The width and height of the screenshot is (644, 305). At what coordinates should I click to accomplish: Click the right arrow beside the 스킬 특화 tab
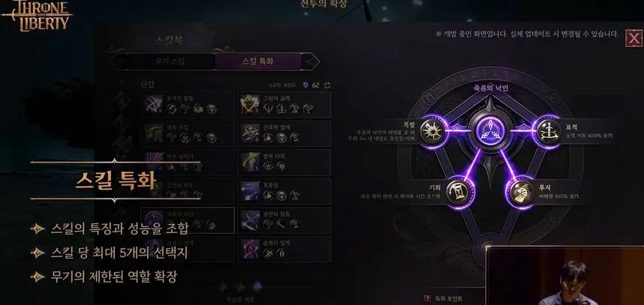click(x=311, y=62)
